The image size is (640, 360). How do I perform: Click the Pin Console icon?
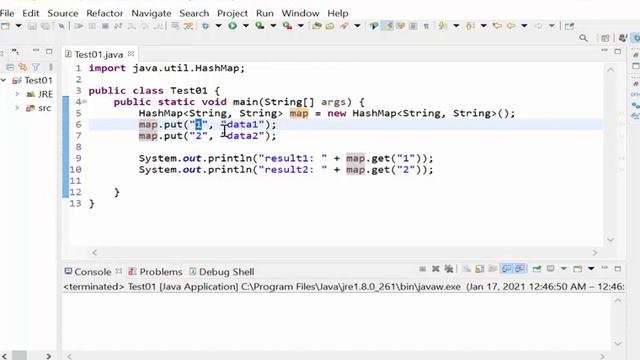click(x=537, y=269)
